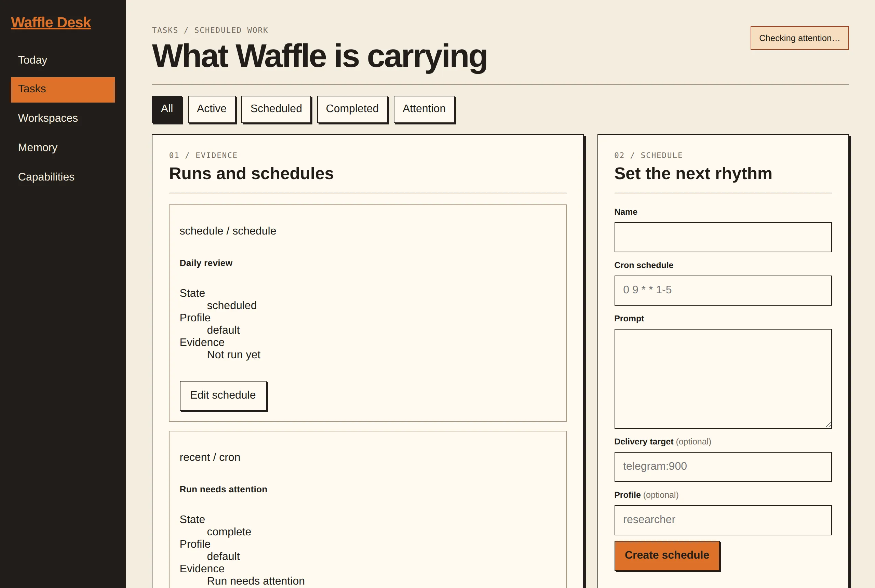
Task: Click the 'What Waffle is carrying' title
Action: 319,56
